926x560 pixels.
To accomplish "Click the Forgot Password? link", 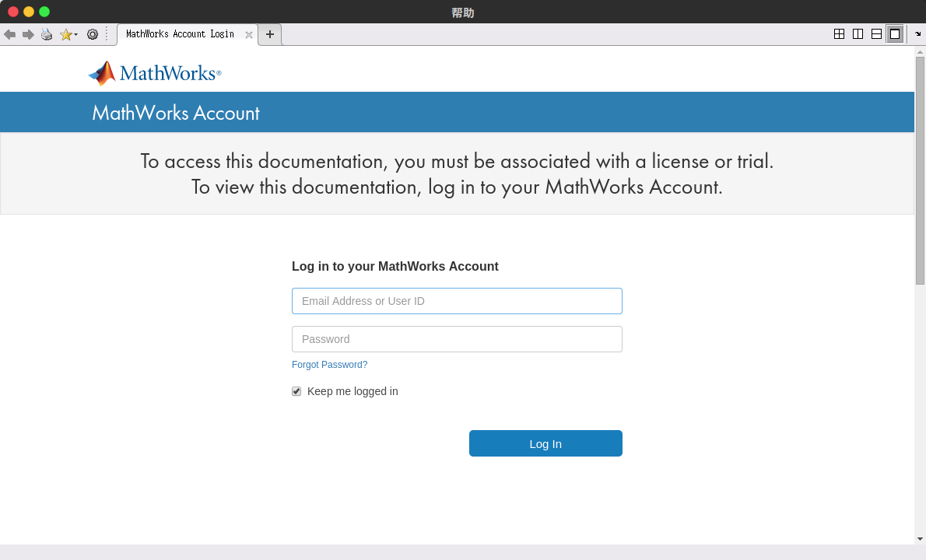I will 329,365.
